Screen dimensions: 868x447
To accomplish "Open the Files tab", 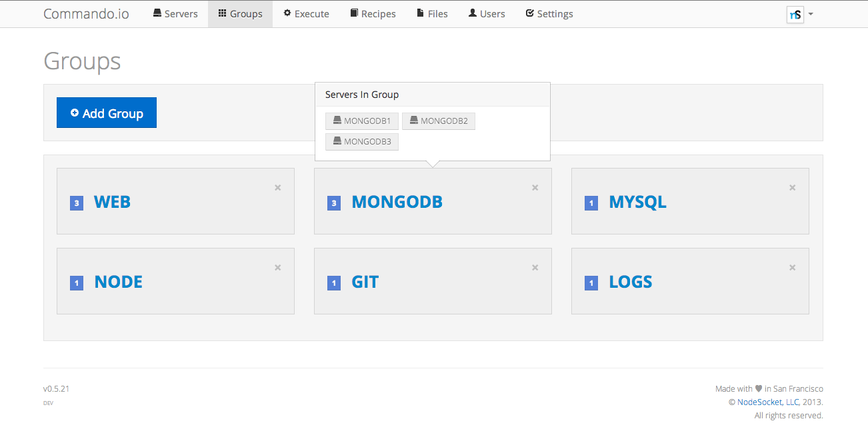I will pyautogui.click(x=432, y=14).
